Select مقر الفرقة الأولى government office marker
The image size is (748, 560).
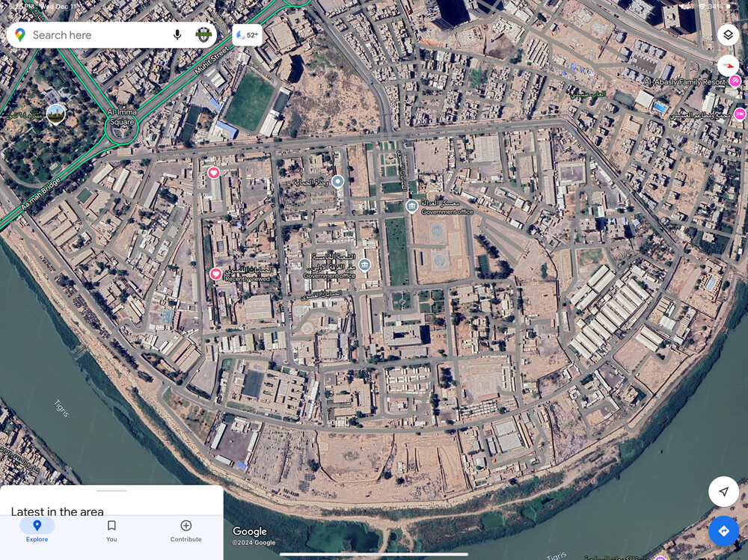pos(364,265)
